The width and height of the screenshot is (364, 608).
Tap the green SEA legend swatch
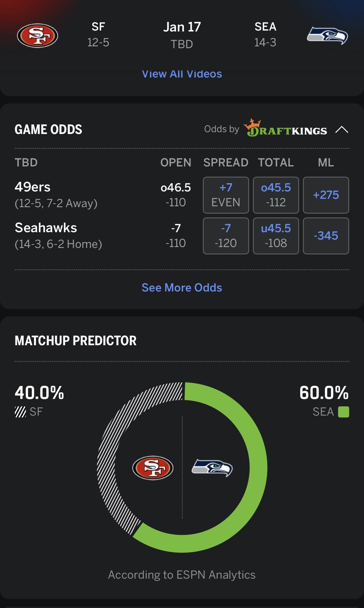pos(344,412)
